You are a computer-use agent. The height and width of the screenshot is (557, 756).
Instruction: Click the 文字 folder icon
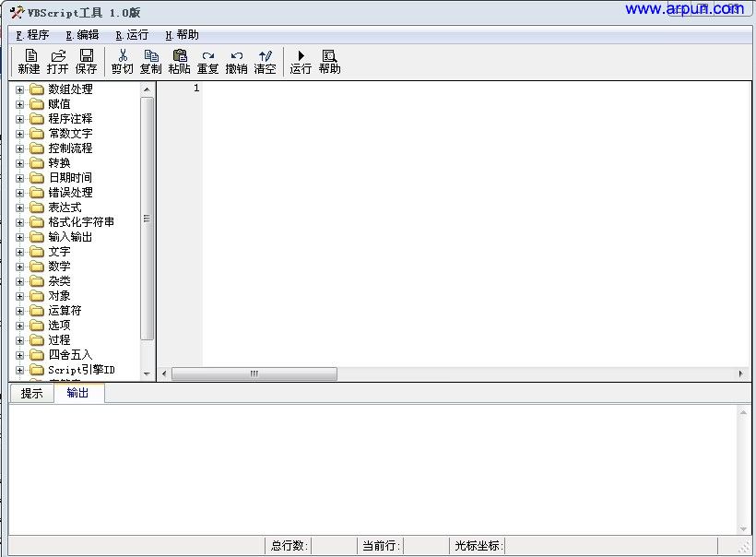[x=37, y=252]
